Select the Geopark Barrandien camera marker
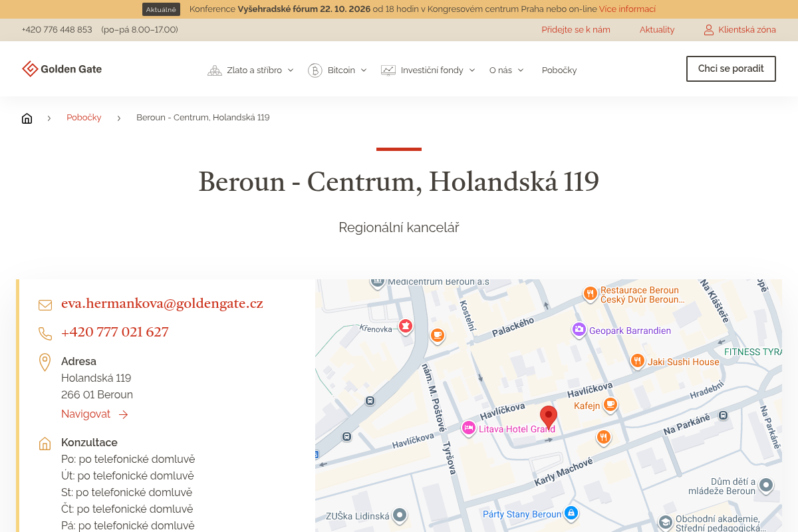This screenshot has height=532, width=798. pos(579,330)
